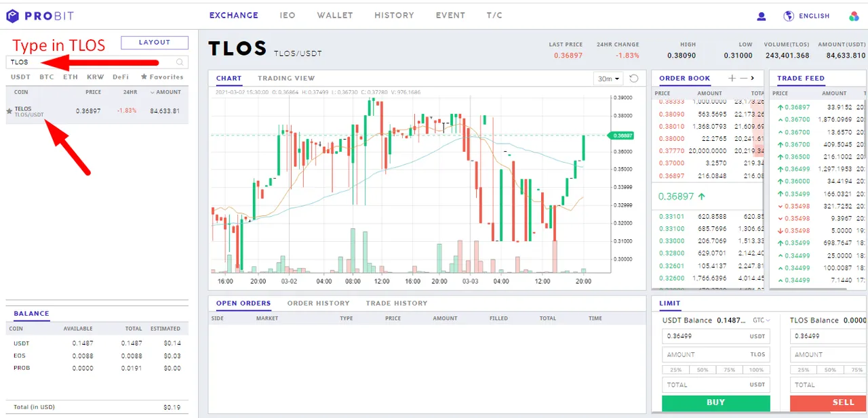Image resolution: width=868 pixels, height=418 pixels.
Task: Focus the sell AMOUNT field
Action: [x=829, y=354]
